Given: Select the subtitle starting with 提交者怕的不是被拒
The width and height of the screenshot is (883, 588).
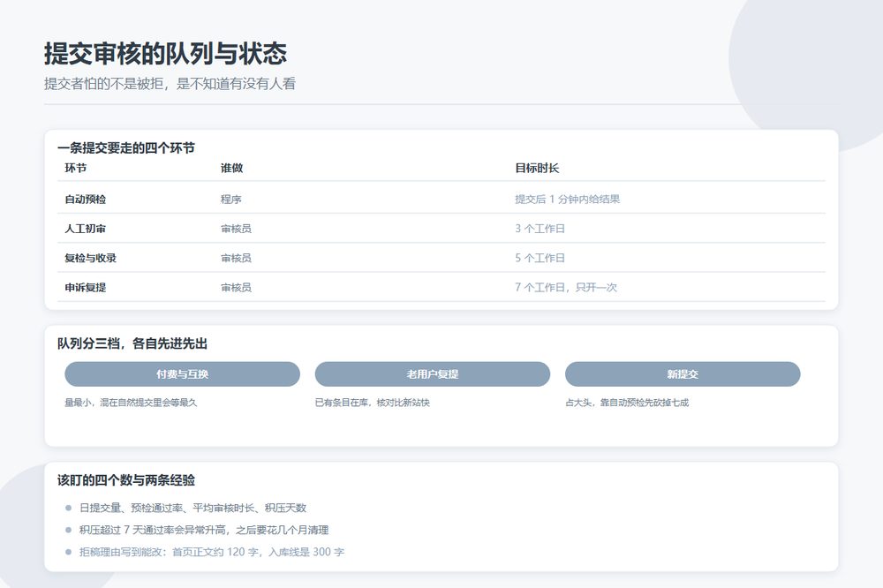Looking at the screenshot, I should point(170,83).
